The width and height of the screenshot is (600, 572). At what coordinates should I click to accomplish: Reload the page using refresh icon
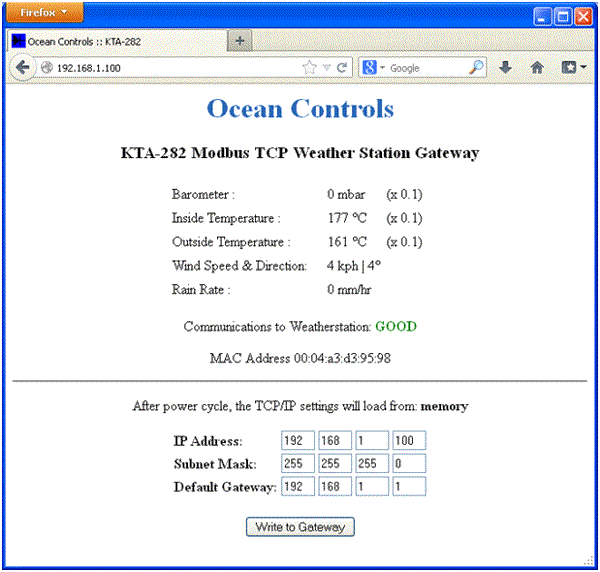point(342,68)
